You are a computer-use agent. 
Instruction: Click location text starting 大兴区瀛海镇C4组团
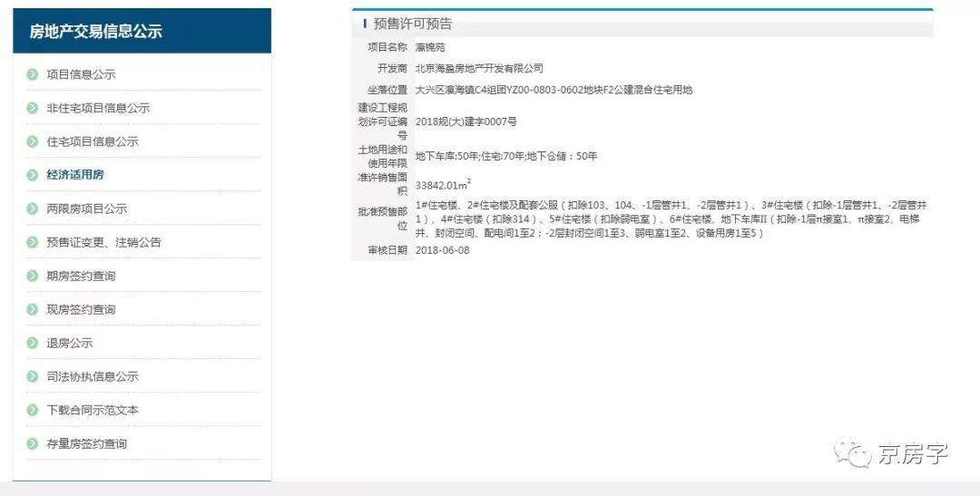(554, 90)
